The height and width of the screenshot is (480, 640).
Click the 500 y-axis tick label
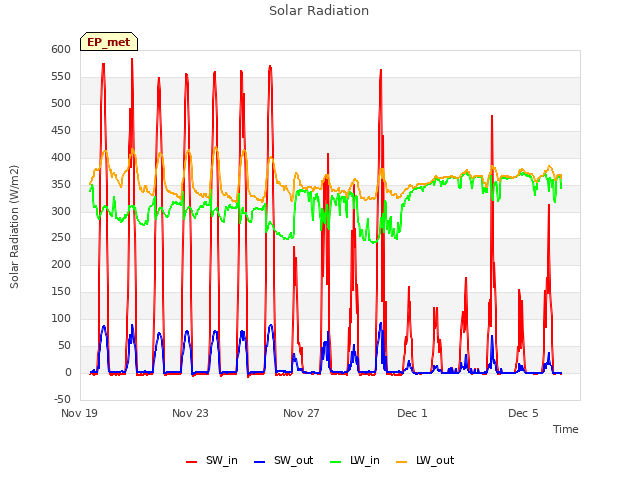coord(61,103)
